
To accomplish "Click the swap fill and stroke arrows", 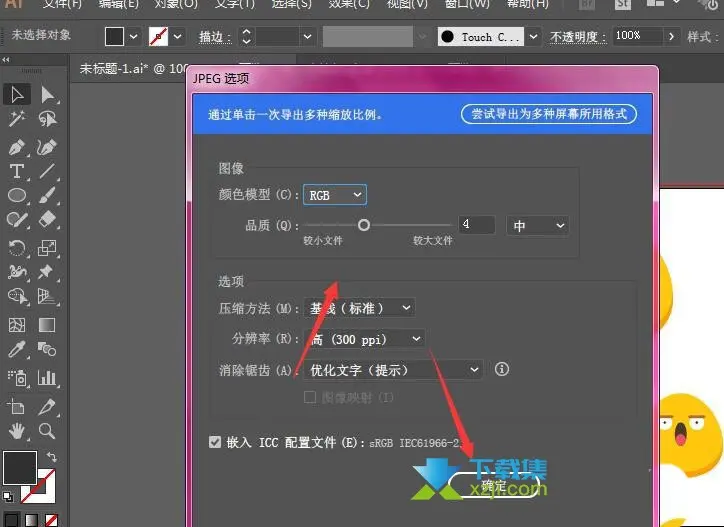I will click(x=52, y=457).
